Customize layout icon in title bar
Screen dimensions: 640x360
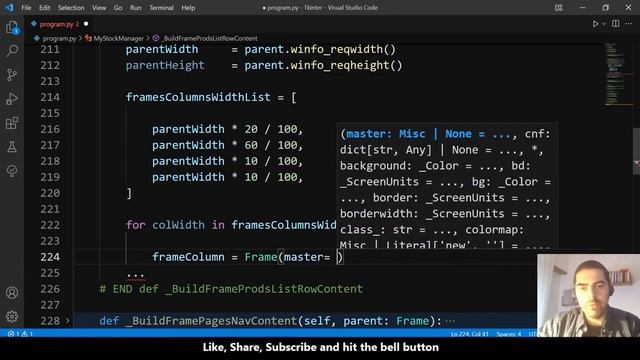pyautogui.click(x=558, y=8)
